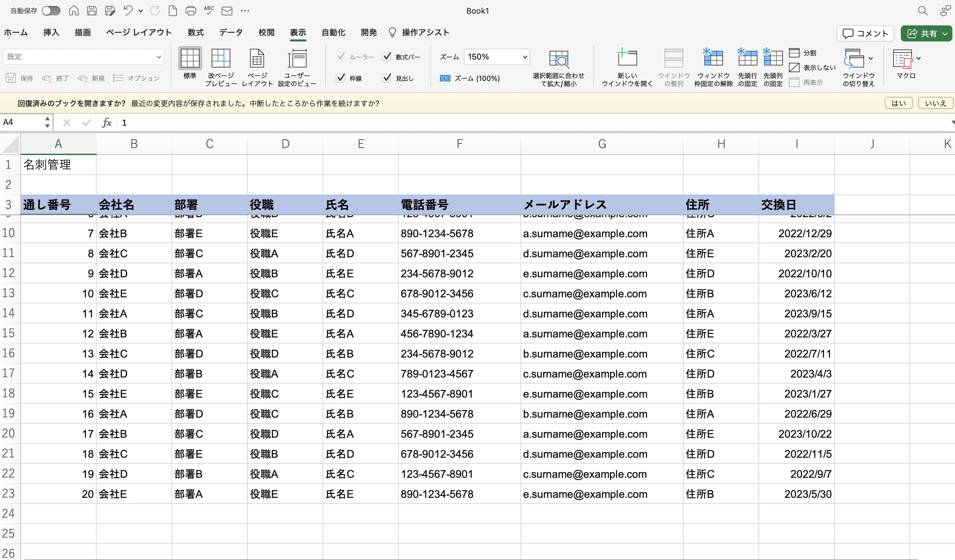Open the データ tab
The image size is (955, 560).
[231, 33]
